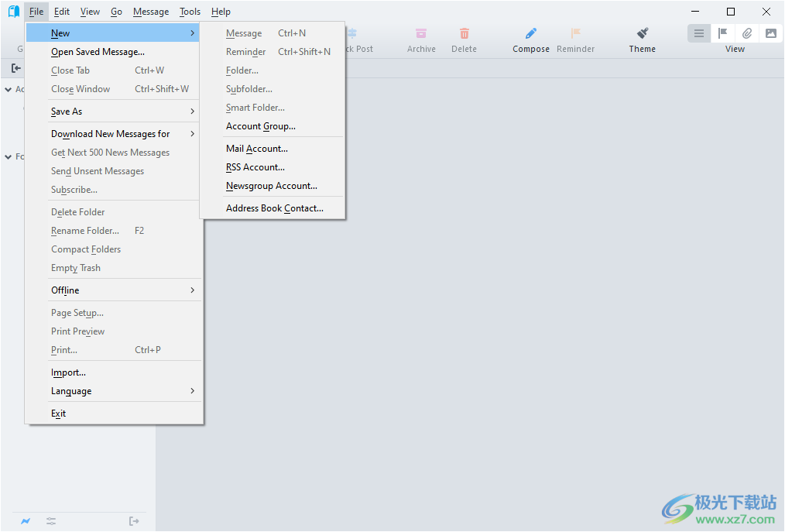The width and height of the screenshot is (785, 532).
Task: Open the Theme brush icon
Action: tap(643, 33)
